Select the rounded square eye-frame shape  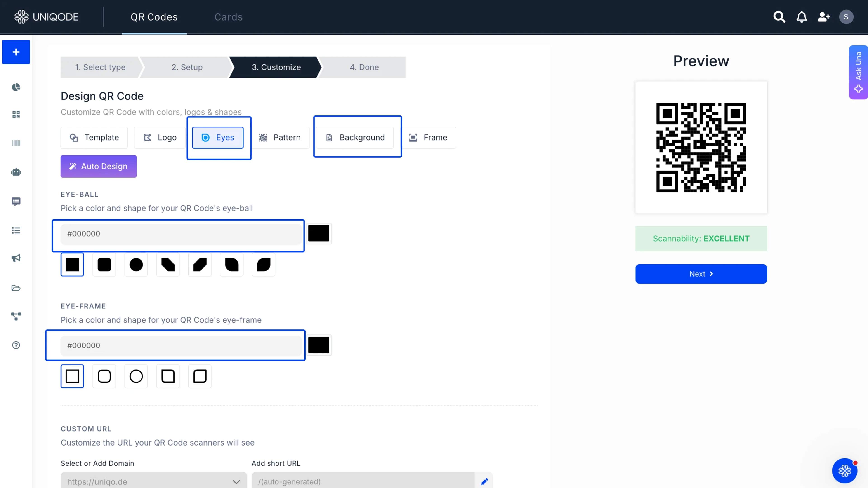click(x=104, y=376)
